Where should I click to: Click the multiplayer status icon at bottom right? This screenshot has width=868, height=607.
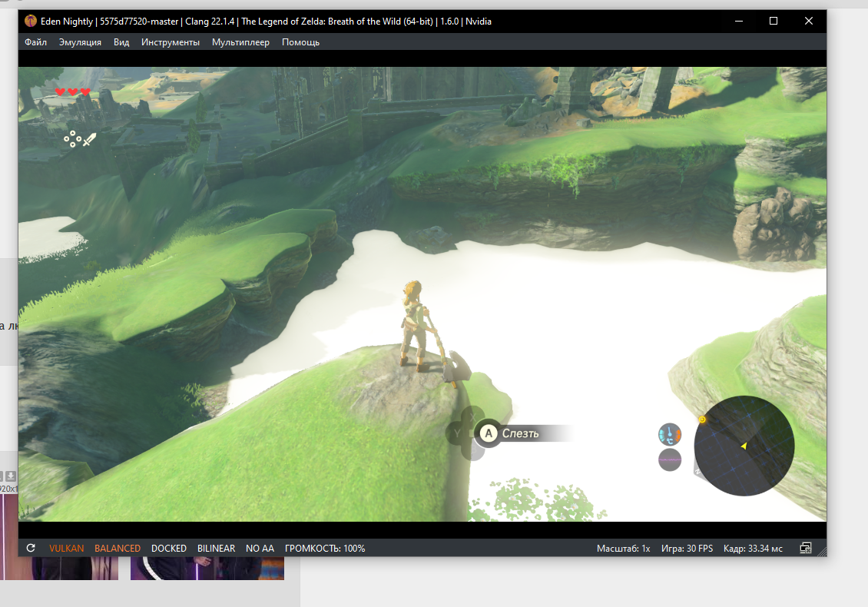click(806, 548)
